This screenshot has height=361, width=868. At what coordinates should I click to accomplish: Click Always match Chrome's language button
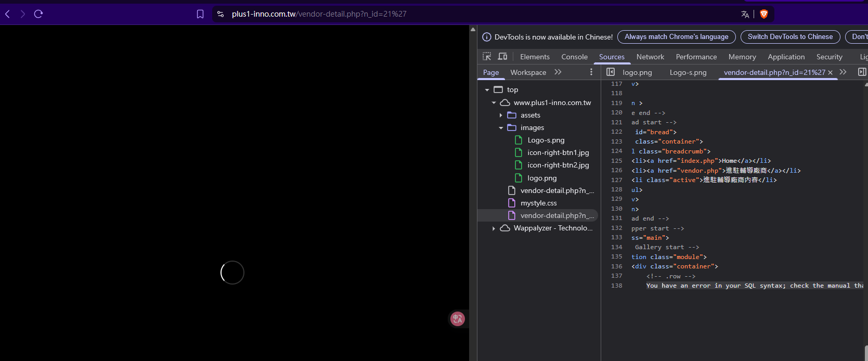676,37
